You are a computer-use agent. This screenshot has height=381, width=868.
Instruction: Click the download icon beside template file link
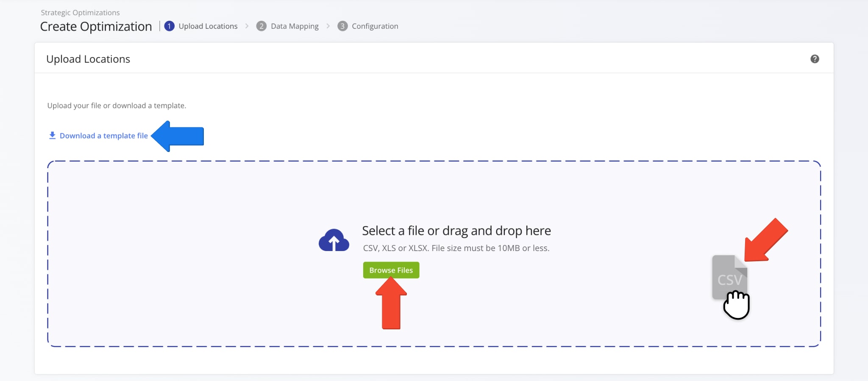(x=52, y=135)
